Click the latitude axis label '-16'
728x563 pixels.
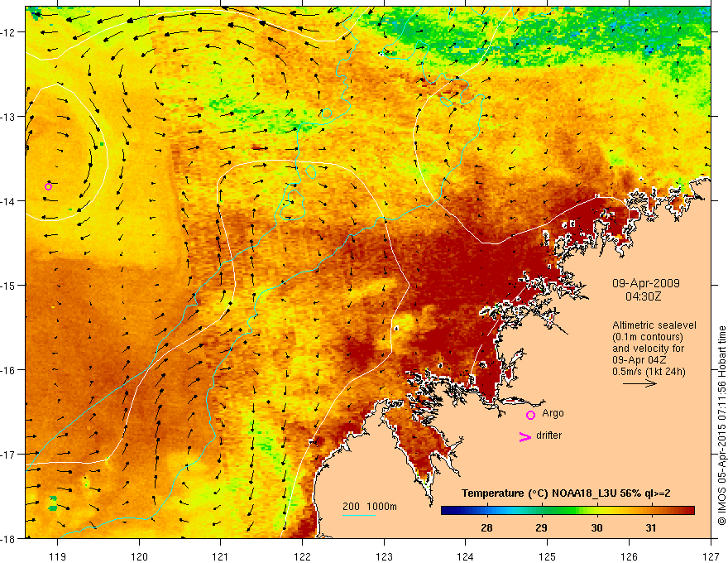pos(8,370)
